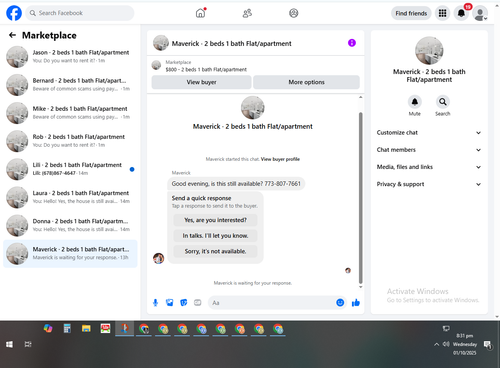500x368 pixels.
Task: Open Bernard's apartment conversation
Action: point(70,85)
